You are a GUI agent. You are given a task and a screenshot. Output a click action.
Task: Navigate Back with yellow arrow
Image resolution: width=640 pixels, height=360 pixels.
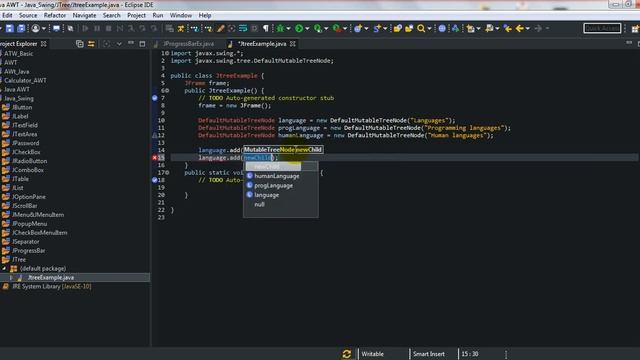click(x=519, y=28)
